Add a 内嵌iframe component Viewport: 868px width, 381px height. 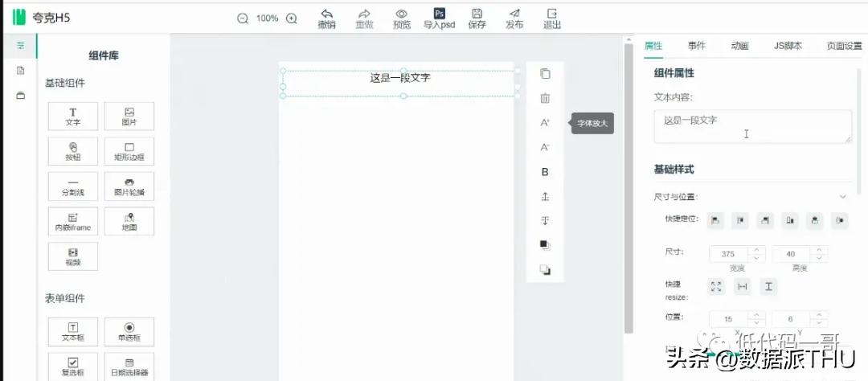73,222
